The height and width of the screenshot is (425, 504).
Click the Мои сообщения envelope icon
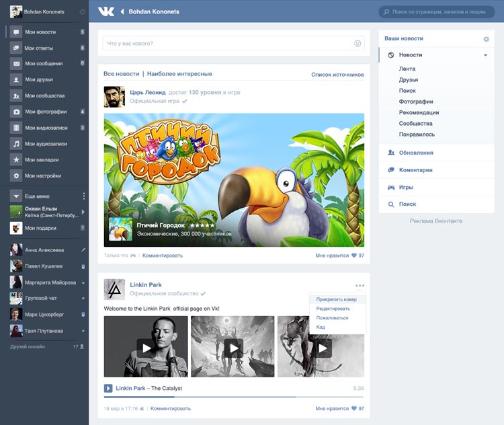(x=16, y=64)
